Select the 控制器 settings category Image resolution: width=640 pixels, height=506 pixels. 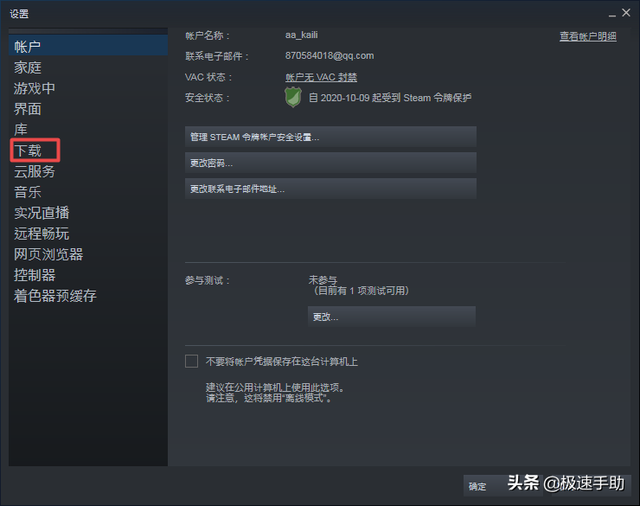point(34,275)
